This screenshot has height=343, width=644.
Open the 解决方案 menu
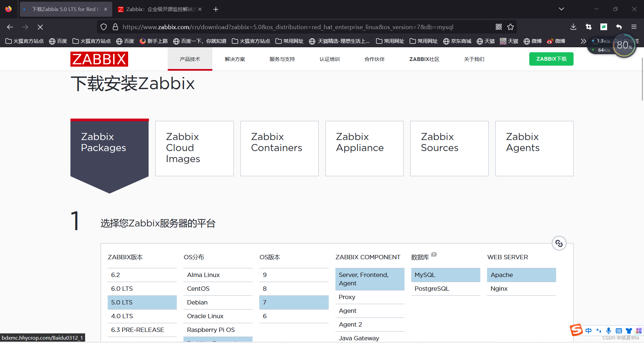[x=235, y=59]
